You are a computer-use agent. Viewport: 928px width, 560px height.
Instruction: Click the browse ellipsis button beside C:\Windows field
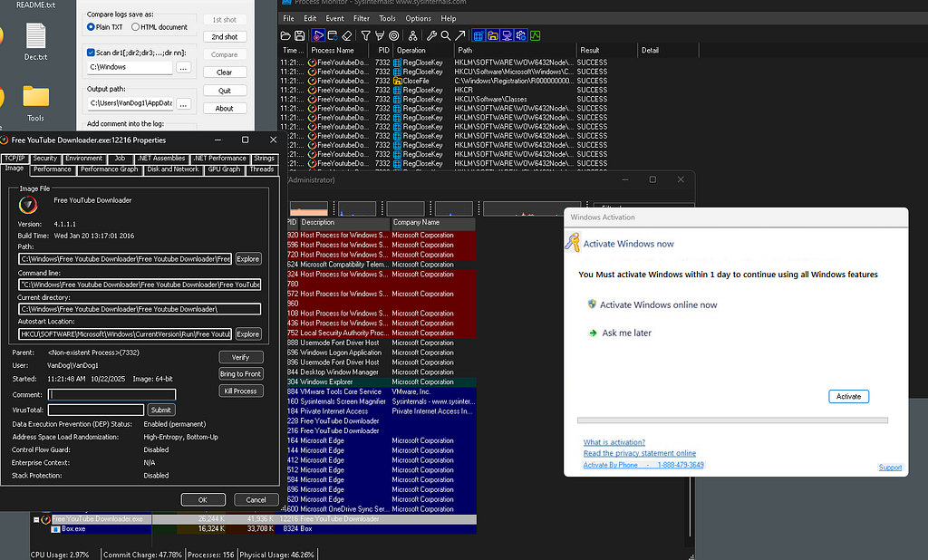click(183, 67)
